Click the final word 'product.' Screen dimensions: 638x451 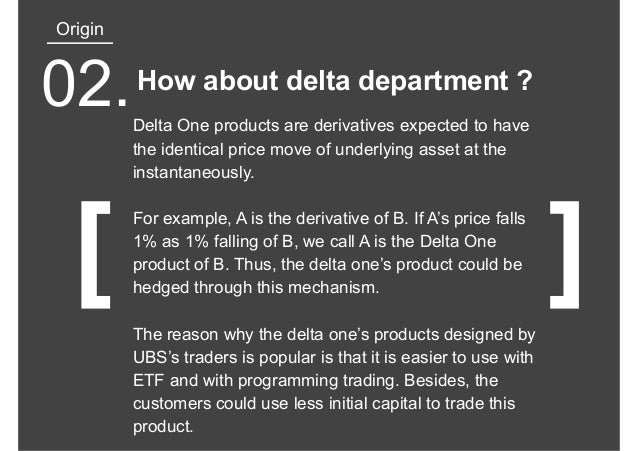pos(163,427)
